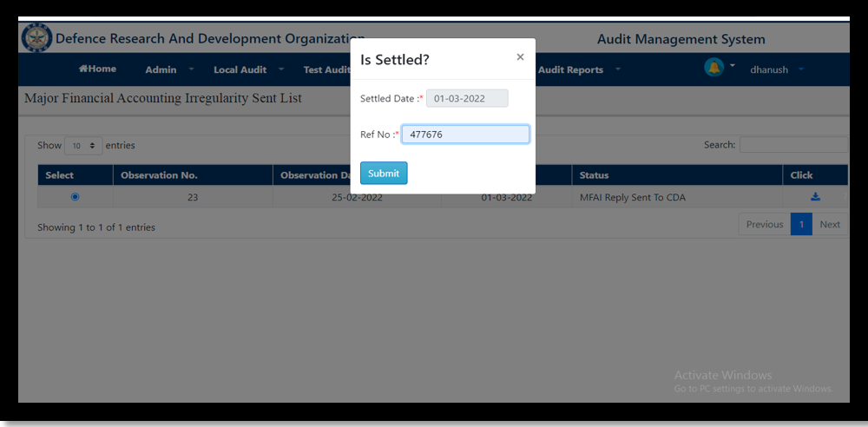Expand the Admin dropdown menu
Image resolution: width=868 pixels, height=427 pixels.
pos(168,69)
